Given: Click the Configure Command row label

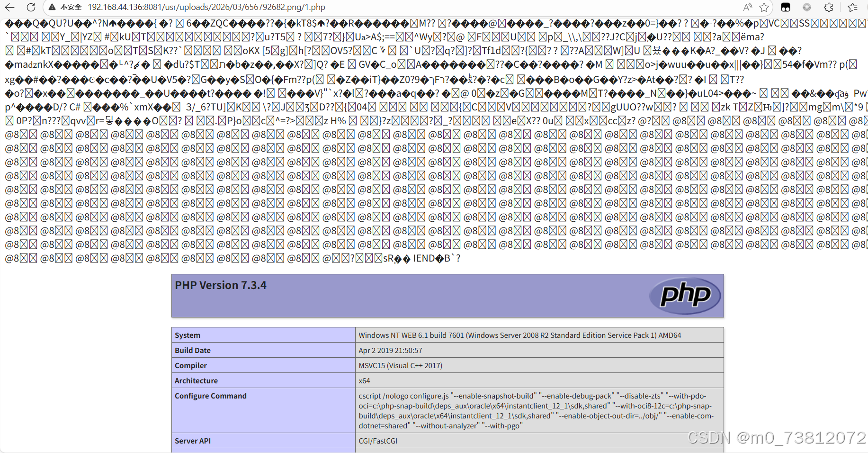Looking at the screenshot, I should (x=211, y=396).
